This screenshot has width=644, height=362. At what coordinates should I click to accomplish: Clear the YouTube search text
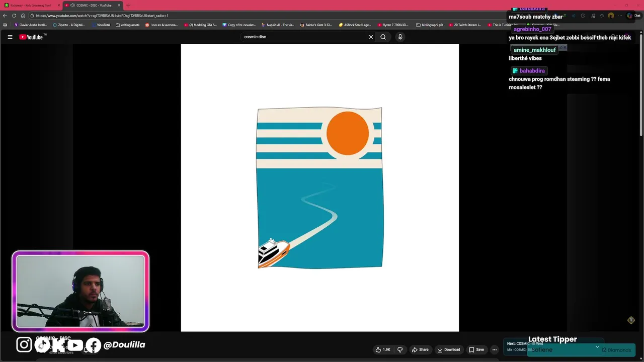(371, 37)
